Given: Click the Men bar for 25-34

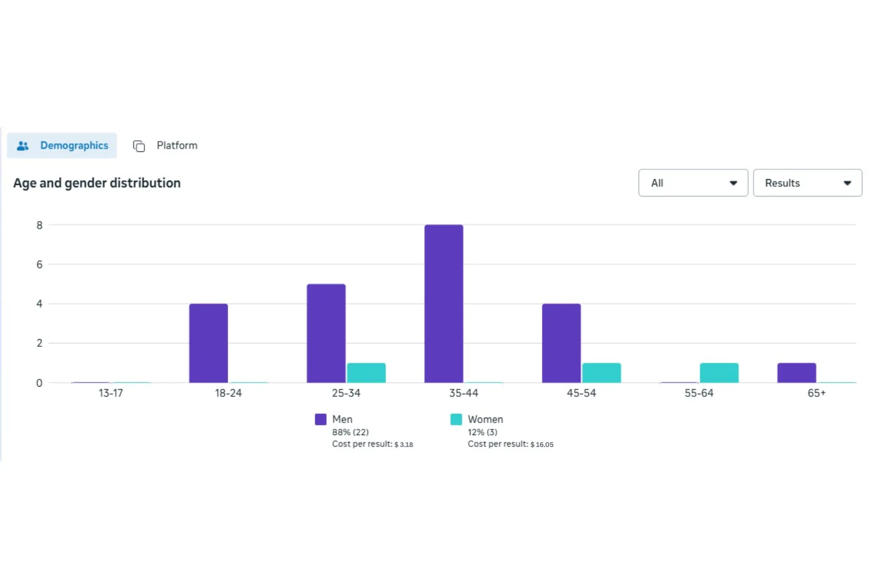Looking at the screenshot, I should 326,333.
